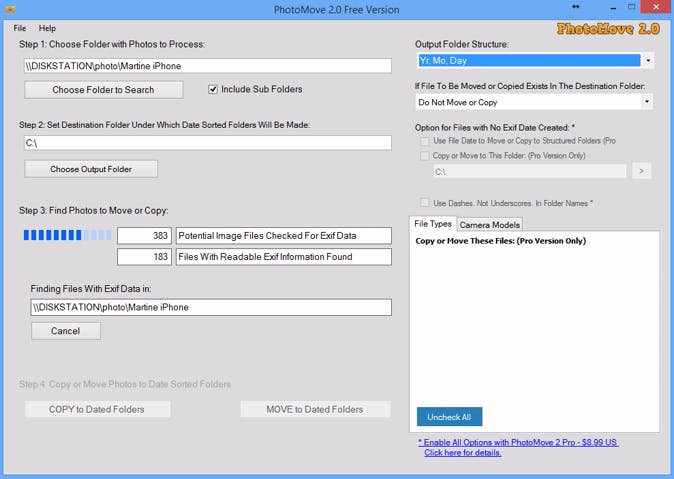Cancel the photo search
The image size is (674, 479).
click(x=66, y=331)
